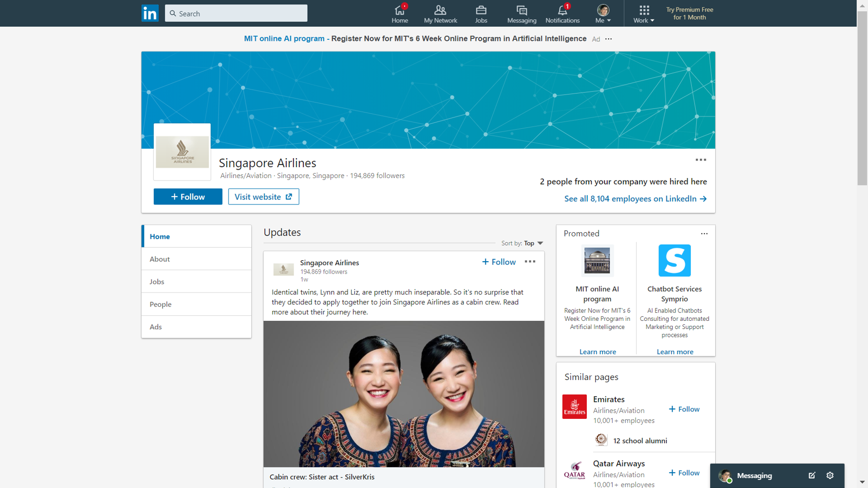The width and height of the screenshot is (868, 488).
Task: Expand the Messaging overlay panel
Action: (754, 476)
